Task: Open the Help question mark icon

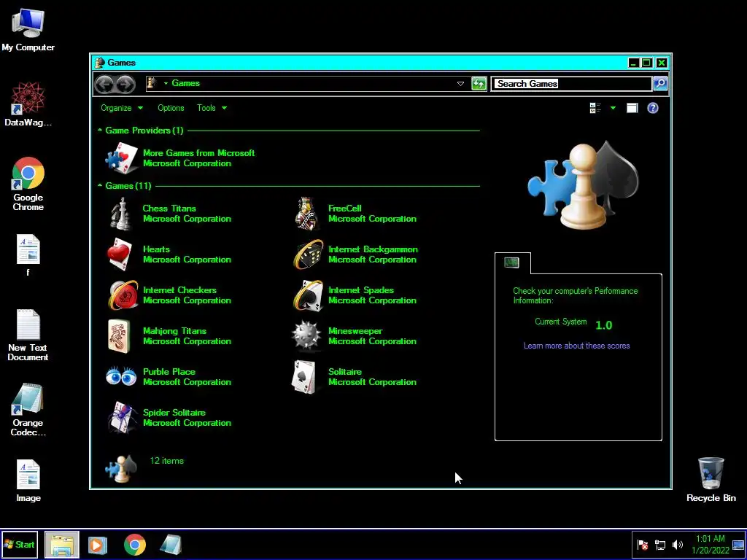Action: 653,108
